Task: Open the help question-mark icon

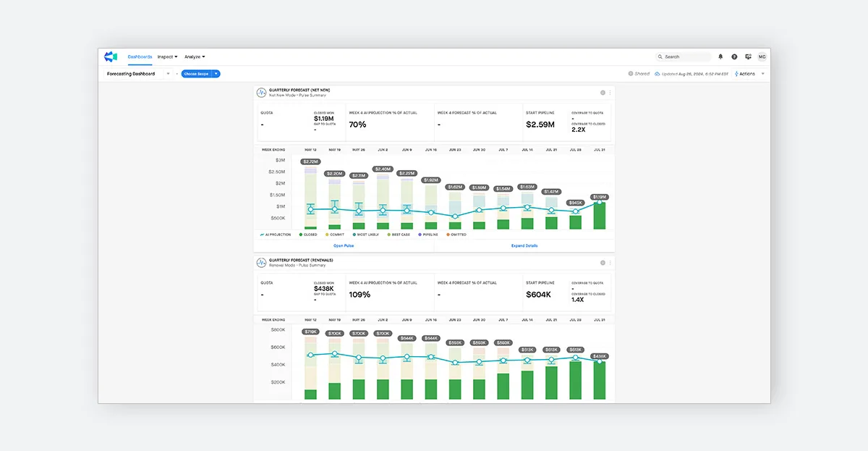Action: (x=734, y=56)
